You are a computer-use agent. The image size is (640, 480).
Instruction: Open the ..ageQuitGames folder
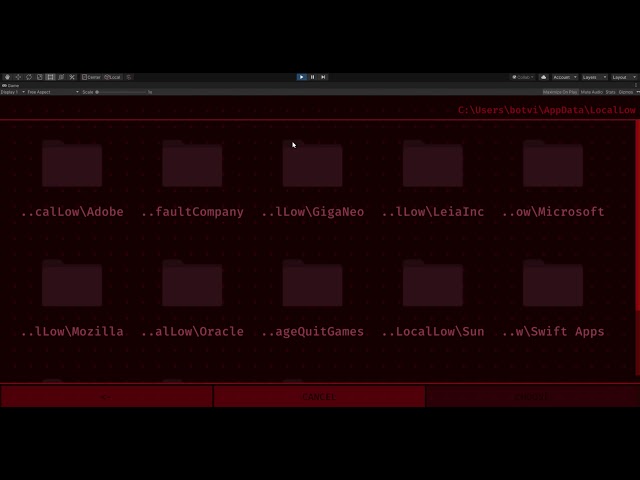pyautogui.click(x=312, y=283)
